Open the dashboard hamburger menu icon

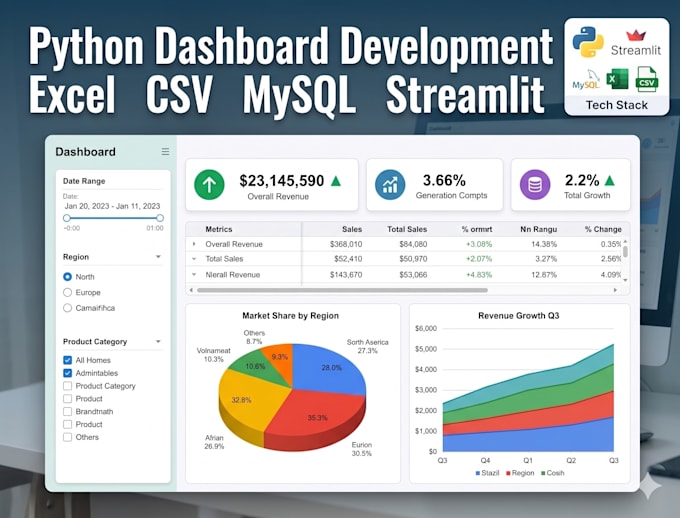[x=165, y=151]
